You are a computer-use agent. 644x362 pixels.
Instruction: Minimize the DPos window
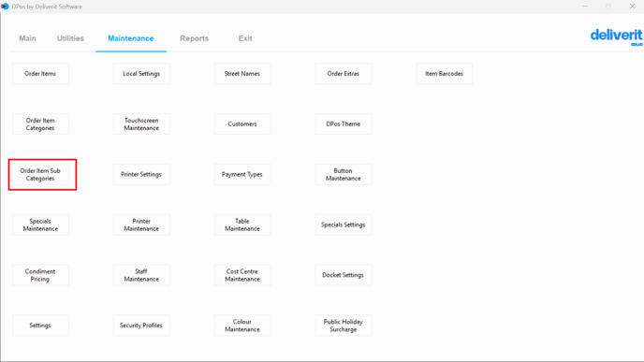point(585,7)
